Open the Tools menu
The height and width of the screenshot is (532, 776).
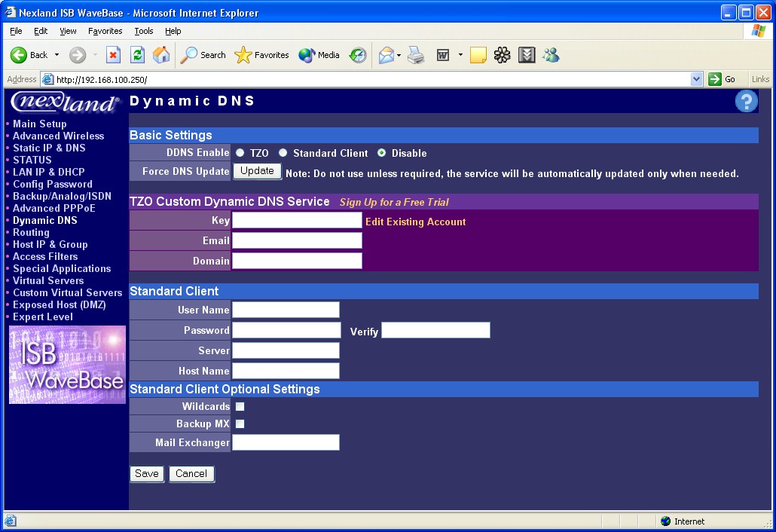[143, 31]
